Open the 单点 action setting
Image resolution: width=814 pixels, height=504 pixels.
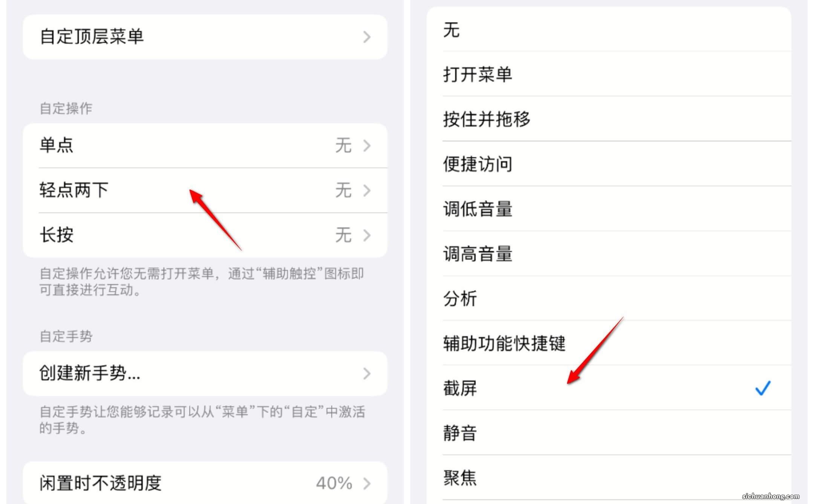(205, 145)
